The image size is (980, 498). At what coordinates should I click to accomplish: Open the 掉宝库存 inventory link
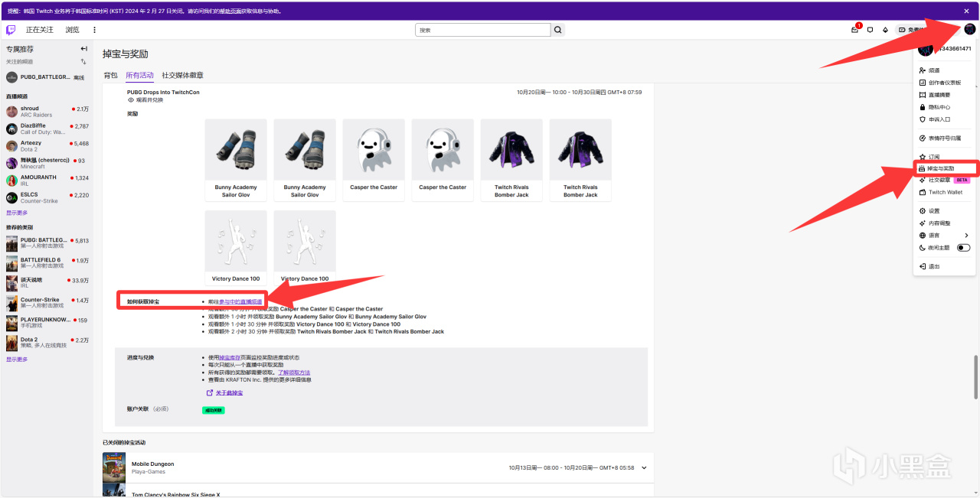pyautogui.click(x=230, y=357)
